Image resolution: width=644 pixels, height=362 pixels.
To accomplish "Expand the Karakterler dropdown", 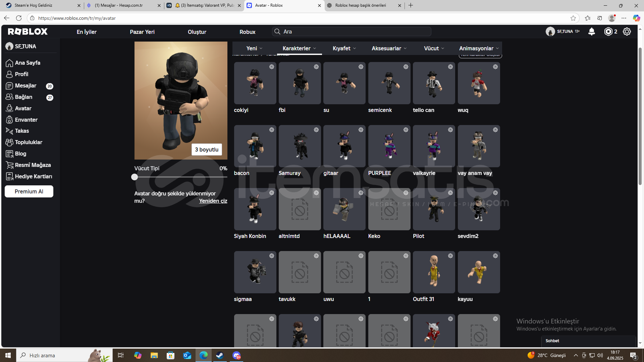I will (299, 48).
